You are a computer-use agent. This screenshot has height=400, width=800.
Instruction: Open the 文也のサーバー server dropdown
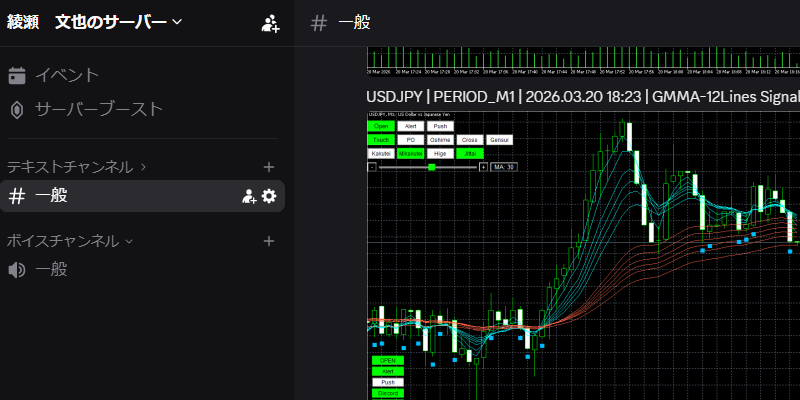tap(118, 22)
